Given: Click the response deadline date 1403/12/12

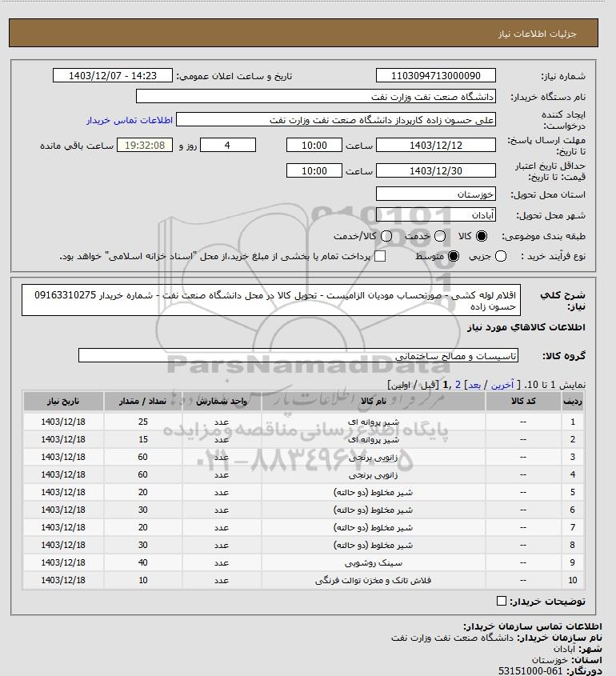Looking at the screenshot, I should click(436, 145).
